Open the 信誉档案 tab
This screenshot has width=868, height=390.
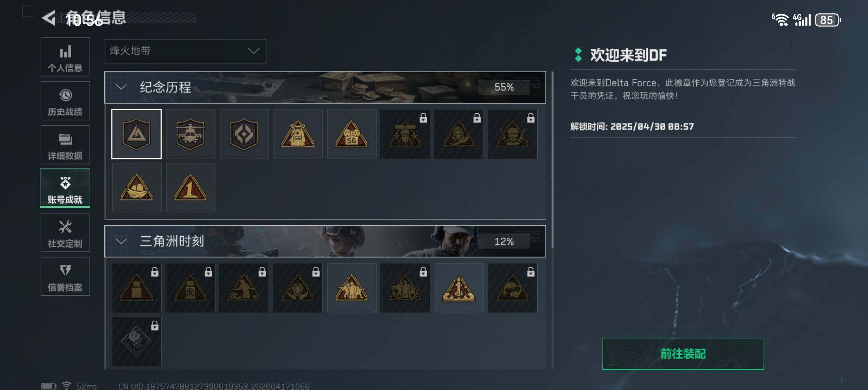pyautogui.click(x=65, y=276)
